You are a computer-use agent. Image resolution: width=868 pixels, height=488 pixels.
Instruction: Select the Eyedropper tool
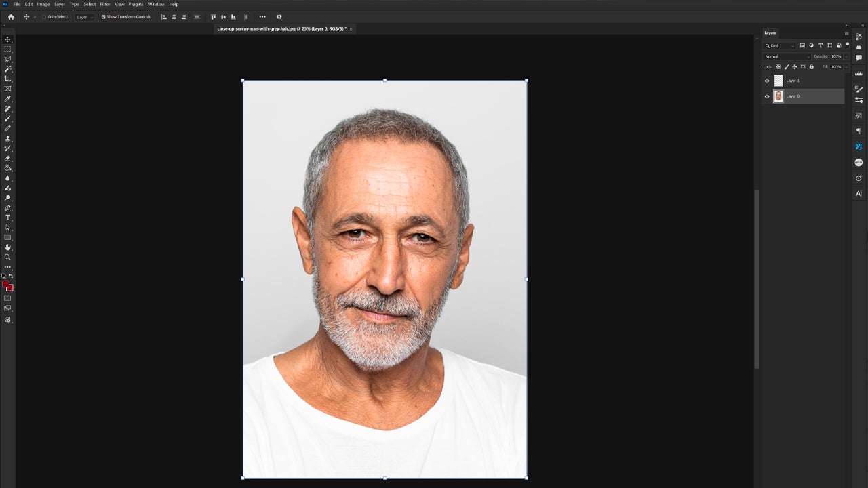point(8,99)
